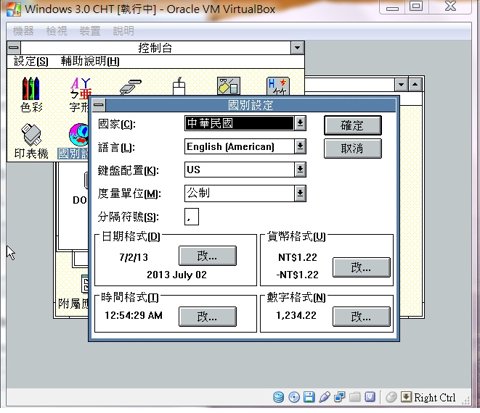The image size is (480, 413).
Task: Expand the 國家 country dropdown arrow
Action: [x=300, y=123]
